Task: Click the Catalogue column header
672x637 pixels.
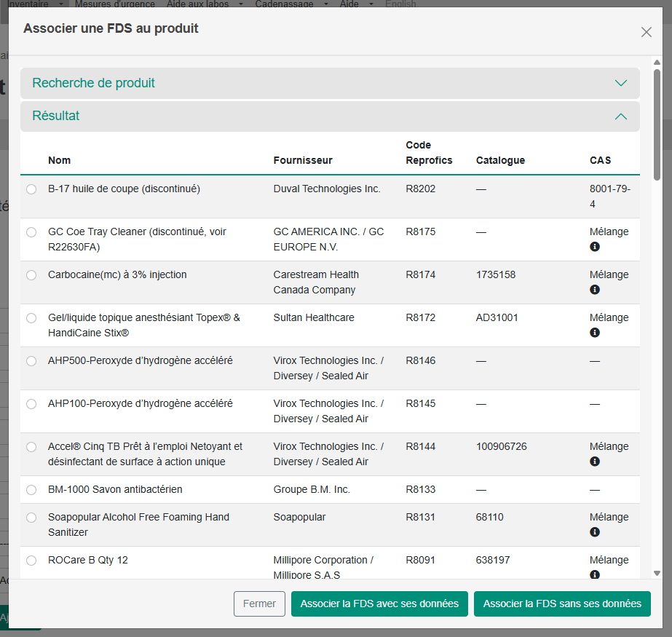Action: pyautogui.click(x=500, y=160)
